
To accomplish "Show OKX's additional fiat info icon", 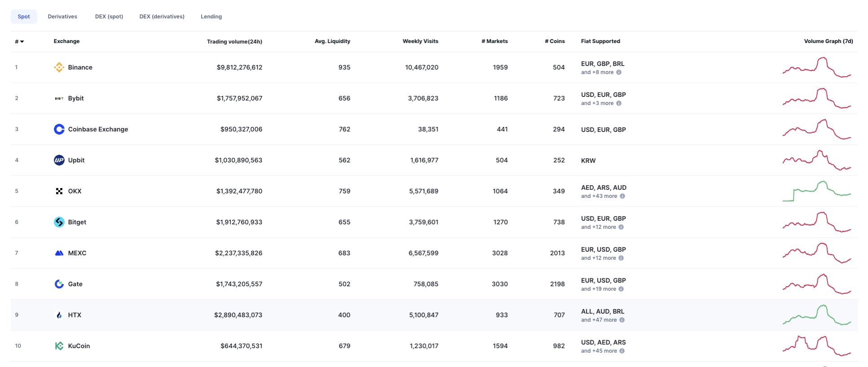I will click(x=622, y=196).
